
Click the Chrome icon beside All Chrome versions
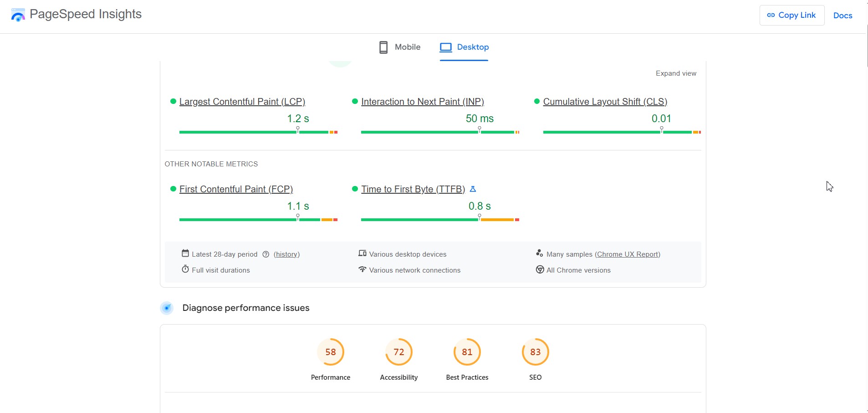[x=540, y=270]
